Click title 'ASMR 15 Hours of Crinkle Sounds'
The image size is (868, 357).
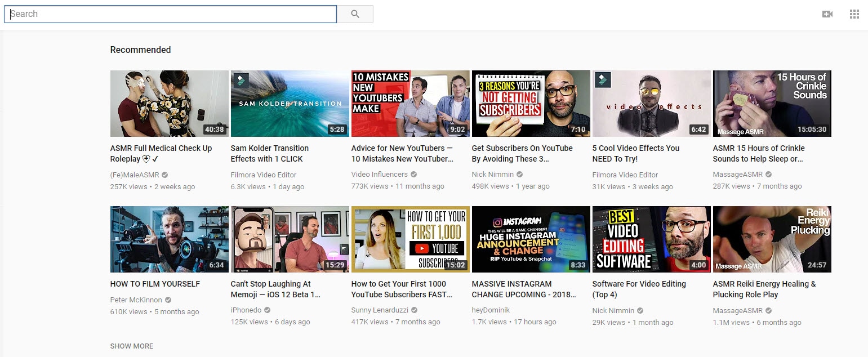coord(759,153)
